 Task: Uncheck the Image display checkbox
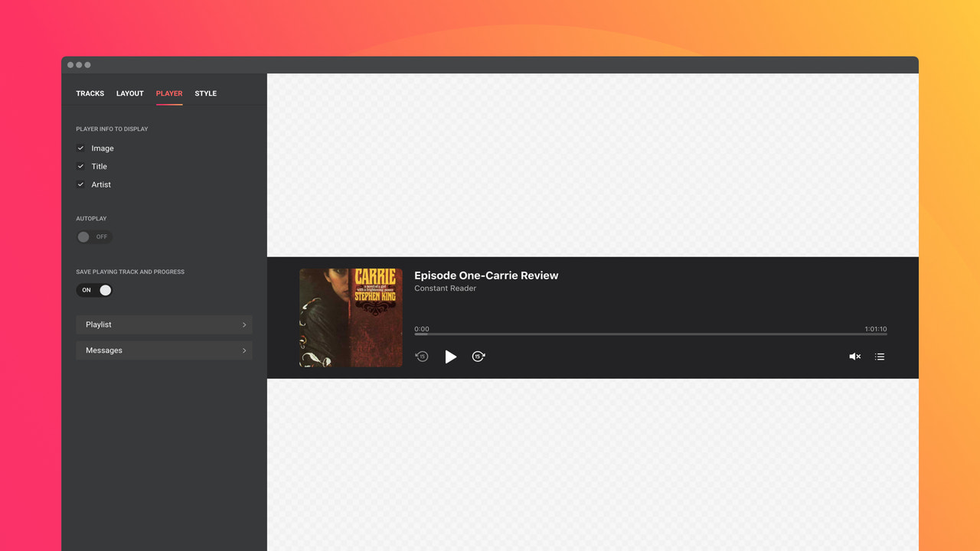pos(80,148)
